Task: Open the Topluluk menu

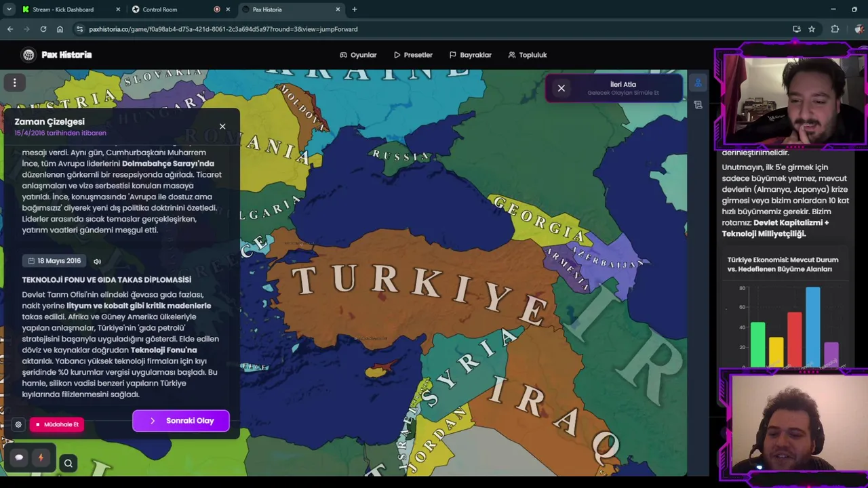Action: pyautogui.click(x=527, y=55)
